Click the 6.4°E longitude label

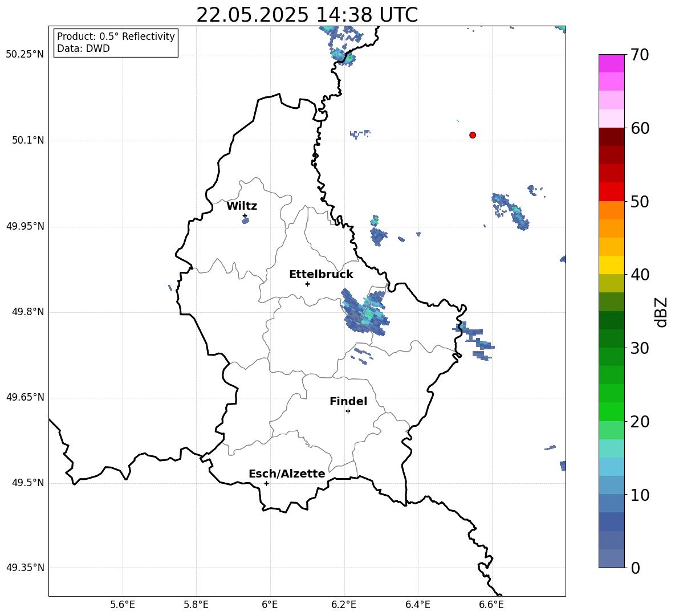[417, 605]
